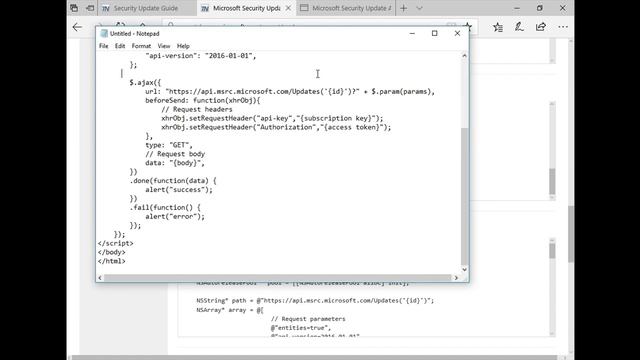The width and height of the screenshot is (640, 360).
Task: Minimize the Notepad window
Action: pos(412,33)
